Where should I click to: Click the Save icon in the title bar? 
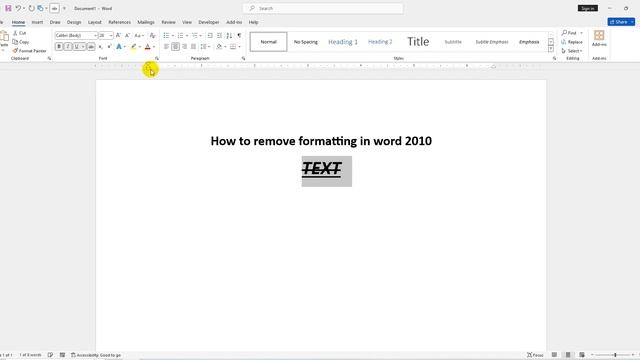pyautogui.click(x=8, y=8)
